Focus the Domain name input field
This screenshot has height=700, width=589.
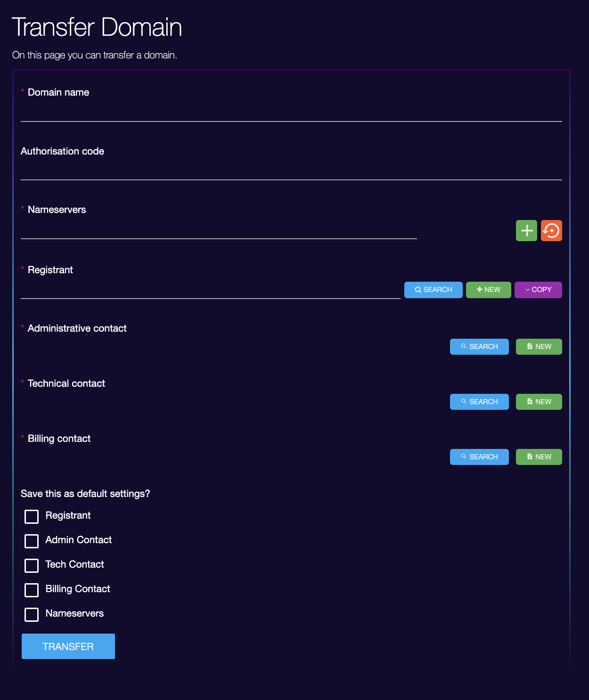pos(291,113)
